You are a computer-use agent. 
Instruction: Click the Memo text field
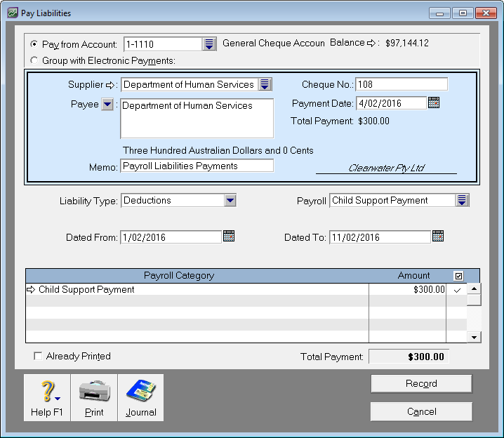coord(197,166)
